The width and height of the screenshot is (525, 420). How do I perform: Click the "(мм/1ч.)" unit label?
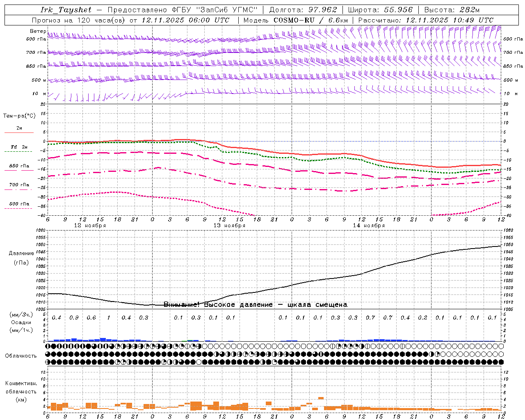click(x=21, y=330)
